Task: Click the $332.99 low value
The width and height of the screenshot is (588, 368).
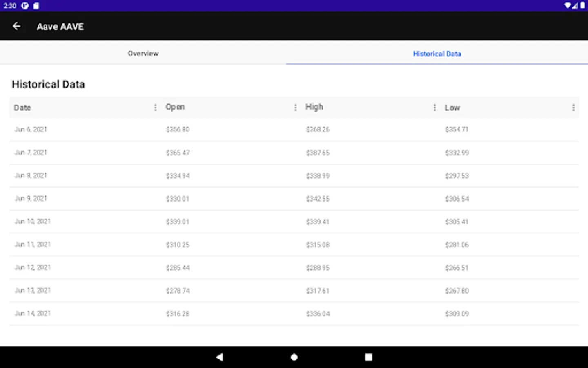Action: tap(457, 153)
